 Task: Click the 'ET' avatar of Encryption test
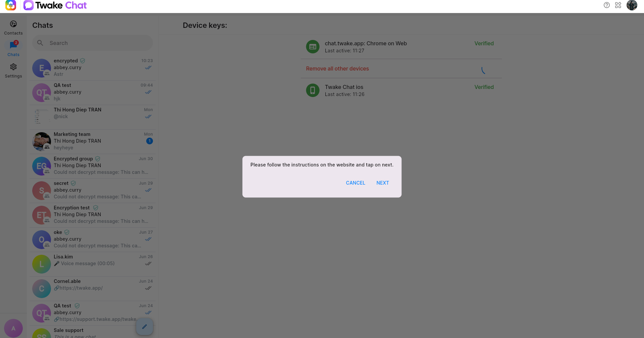[x=42, y=215]
